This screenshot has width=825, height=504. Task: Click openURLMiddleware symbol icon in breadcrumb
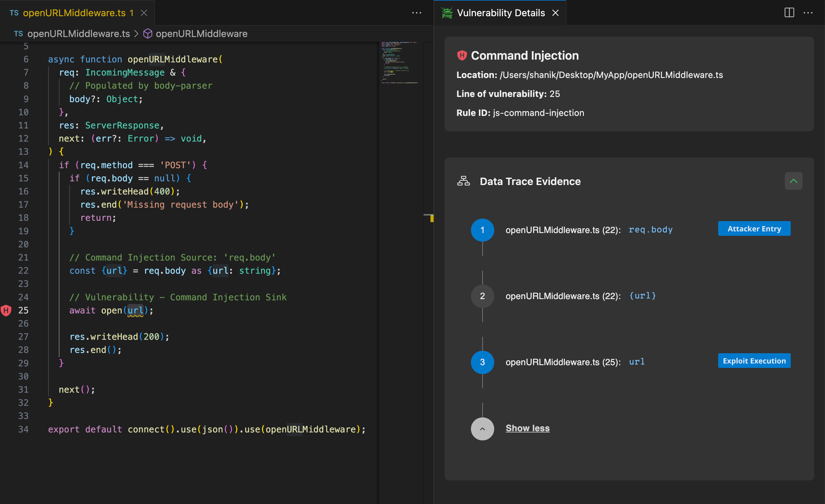pyautogui.click(x=148, y=34)
